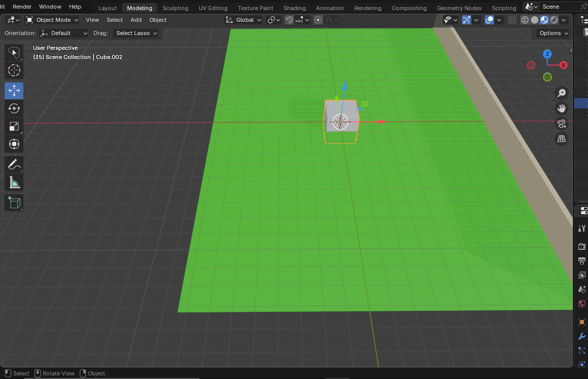Screen dimensions: 588x379
Task: Open the Modifiers wrench tab
Action: (x=581, y=336)
